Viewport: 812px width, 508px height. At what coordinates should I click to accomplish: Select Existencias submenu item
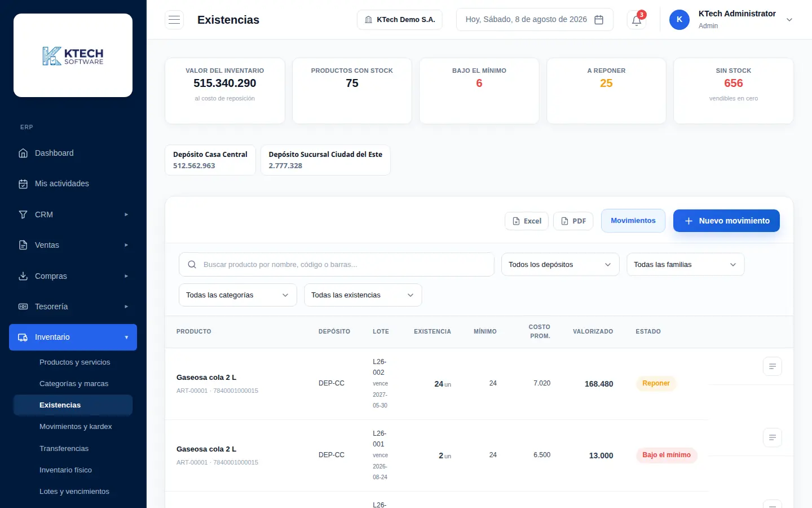pos(73,405)
